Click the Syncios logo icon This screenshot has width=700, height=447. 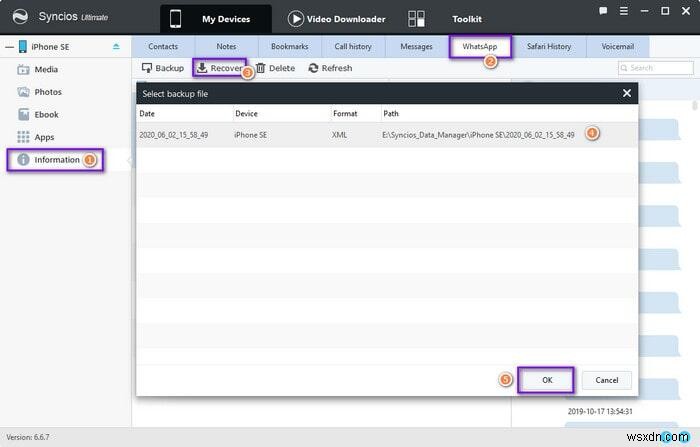(20, 17)
